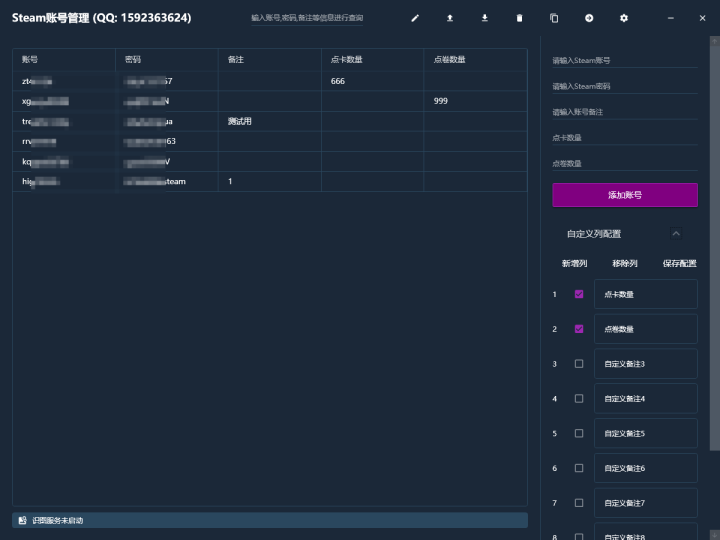Enable the 自定义备注3 checkbox

579,364
